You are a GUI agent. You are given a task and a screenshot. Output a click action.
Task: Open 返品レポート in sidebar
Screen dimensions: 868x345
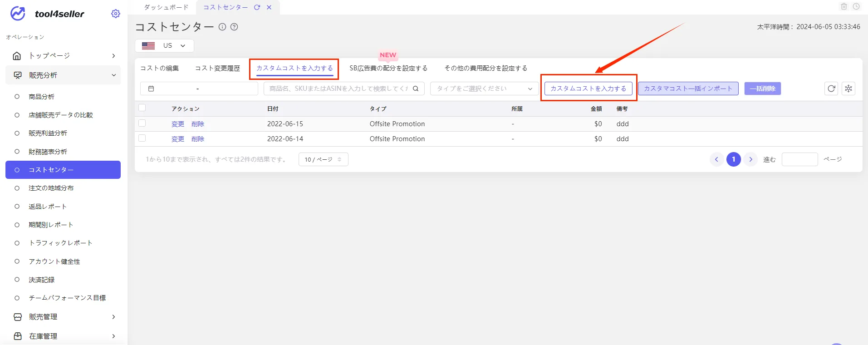[48, 207]
